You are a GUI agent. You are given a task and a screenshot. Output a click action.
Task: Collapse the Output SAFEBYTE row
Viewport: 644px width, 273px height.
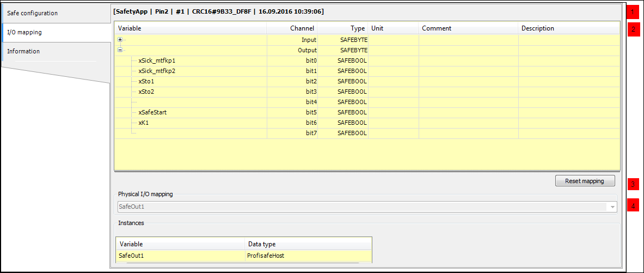tap(120, 50)
